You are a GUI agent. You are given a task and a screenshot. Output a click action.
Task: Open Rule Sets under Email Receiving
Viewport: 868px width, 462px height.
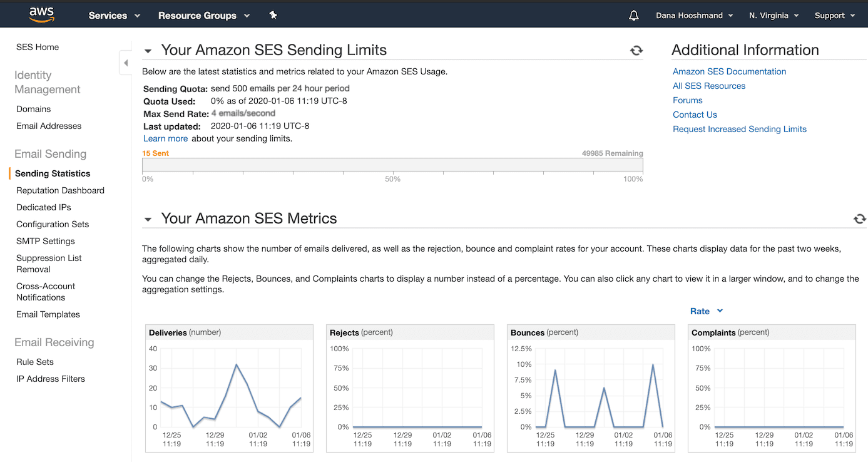coord(35,362)
